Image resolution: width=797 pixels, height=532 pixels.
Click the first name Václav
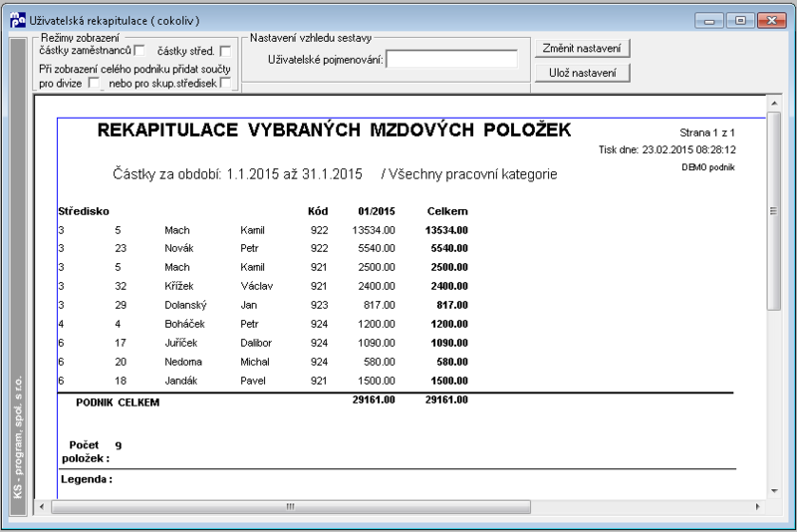[257, 286]
